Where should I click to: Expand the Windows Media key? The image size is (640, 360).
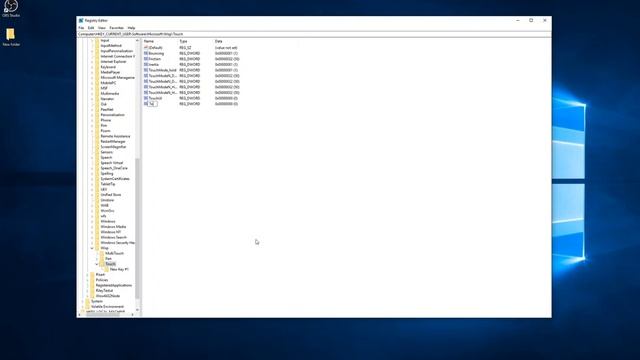[92, 227]
